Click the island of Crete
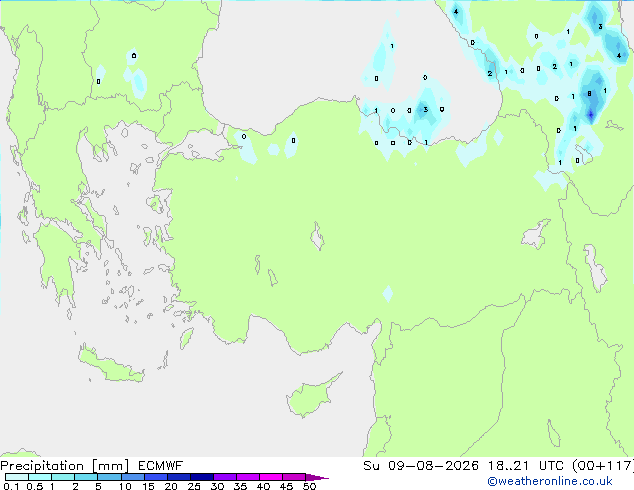The width and height of the screenshot is (634, 490). (110, 366)
